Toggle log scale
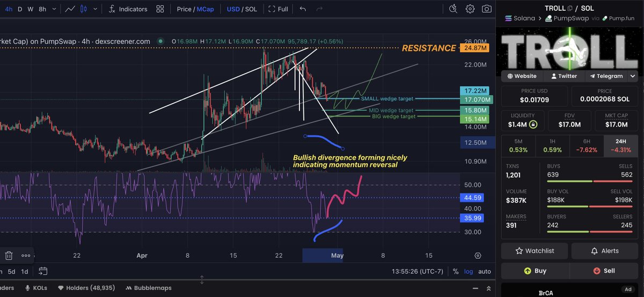This screenshot has width=644, height=297. tap(469, 271)
